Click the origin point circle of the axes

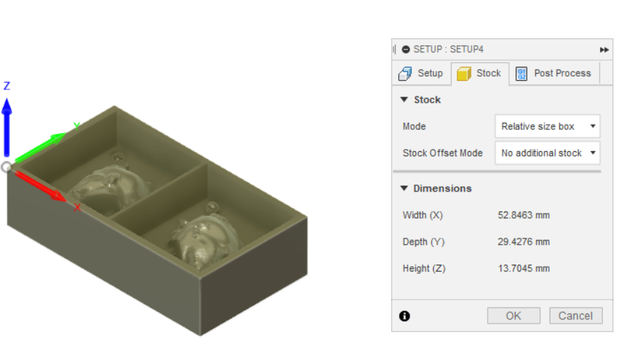click(x=6, y=167)
